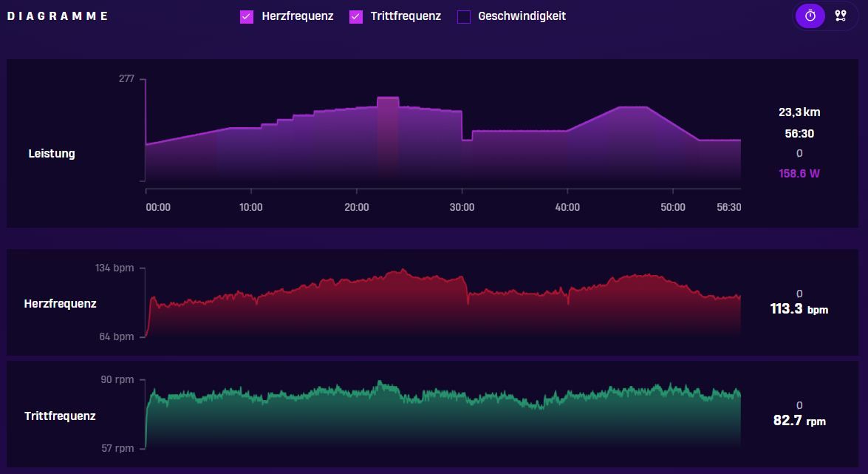
Task: Click the Trittfrequenz label in the legend
Action: 406,16
